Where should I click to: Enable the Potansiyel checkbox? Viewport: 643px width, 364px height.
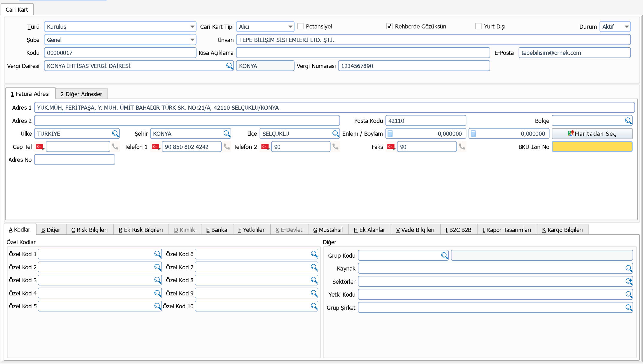[x=300, y=26]
